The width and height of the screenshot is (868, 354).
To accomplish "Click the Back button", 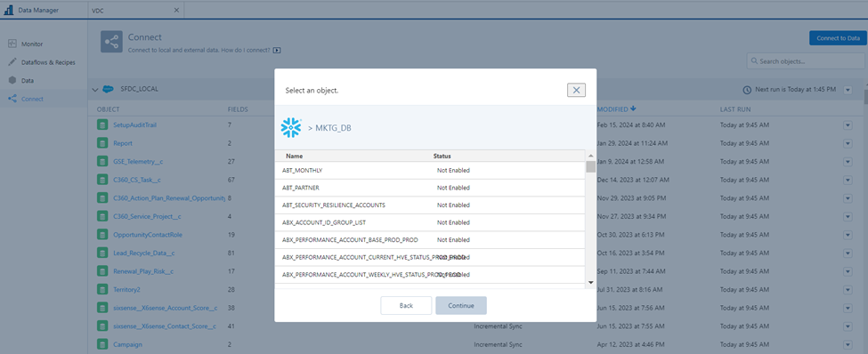I will (406, 305).
